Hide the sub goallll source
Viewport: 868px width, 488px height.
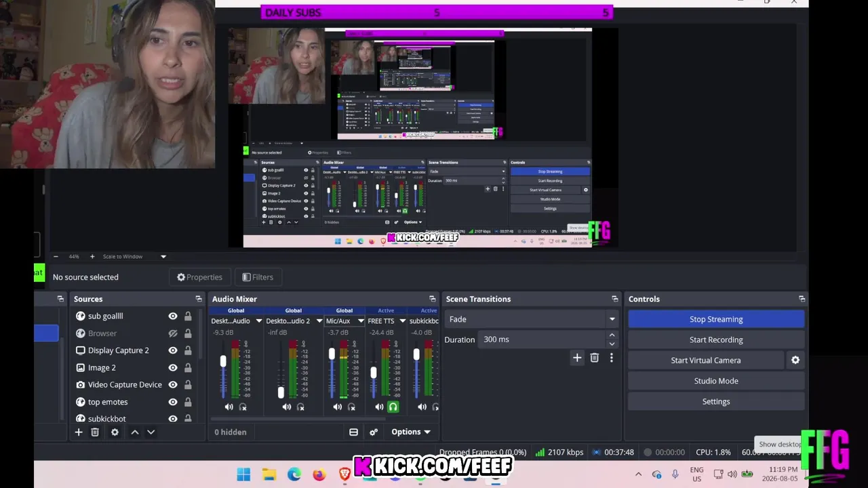[x=173, y=316]
